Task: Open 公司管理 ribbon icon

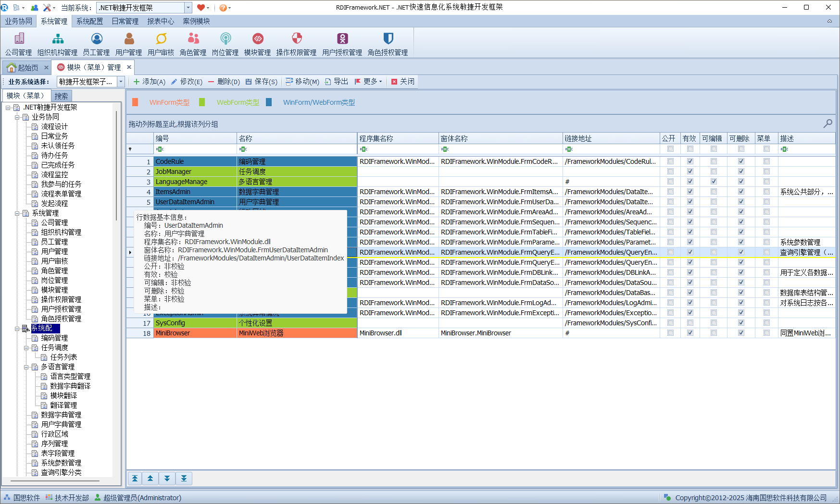Action: 19,39
